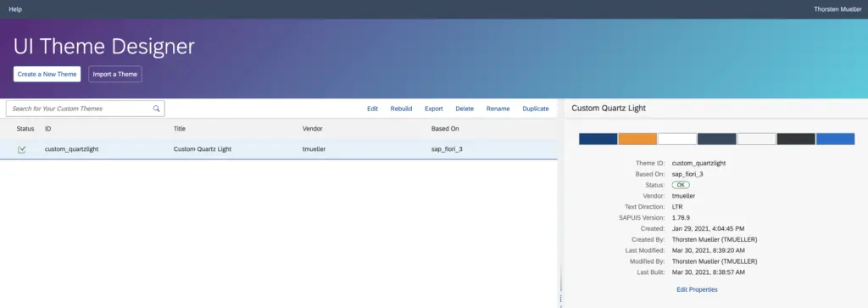Click the search magnifier icon
This screenshot has height=308, width=868.
pyautogui.click(x=157, y=109)
